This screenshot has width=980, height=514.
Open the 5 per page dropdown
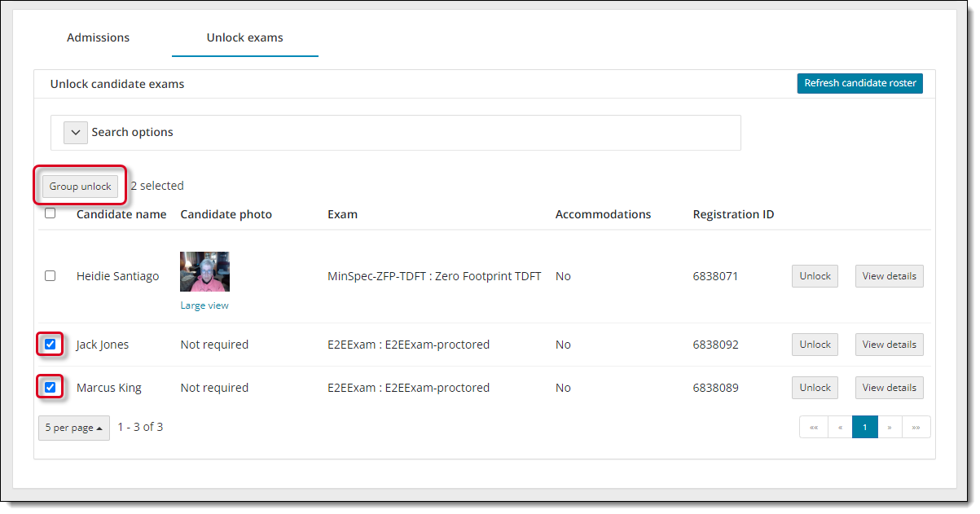74,428
